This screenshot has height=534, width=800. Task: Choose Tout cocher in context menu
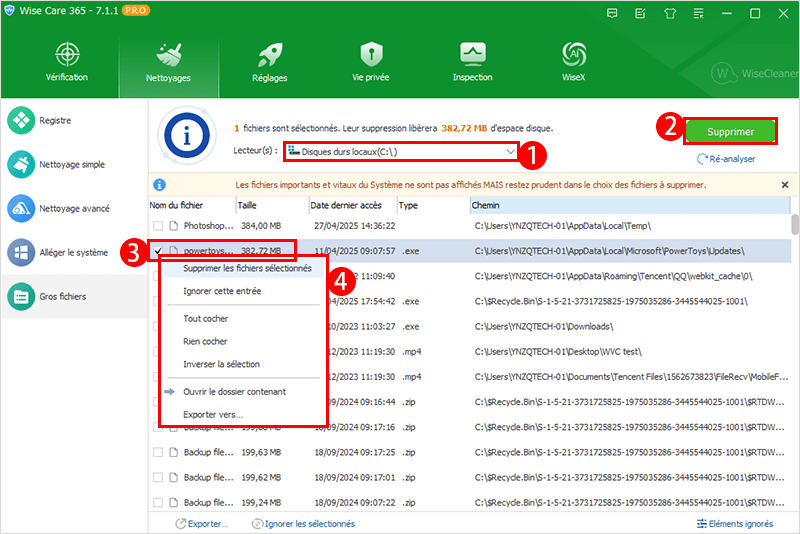pyautogui.click(x=206, y=319)
